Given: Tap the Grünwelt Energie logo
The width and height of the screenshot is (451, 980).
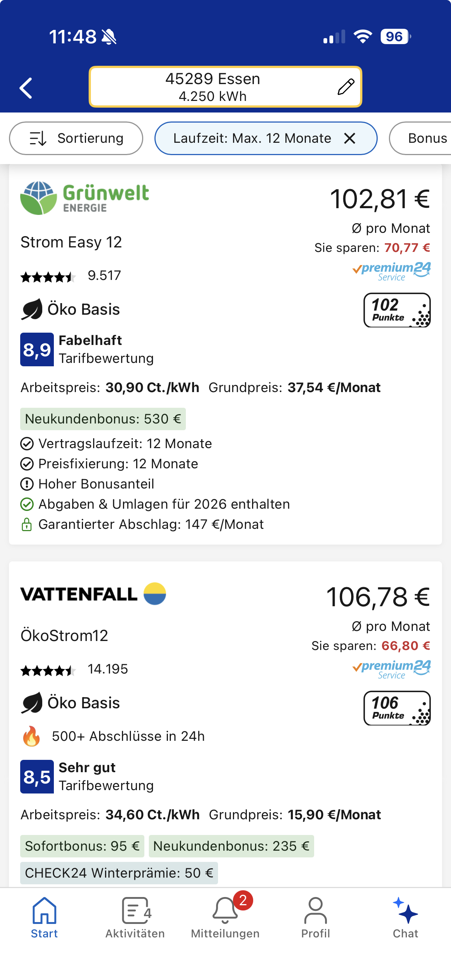Looking at the screenshot, I should [x=85, y=198].
